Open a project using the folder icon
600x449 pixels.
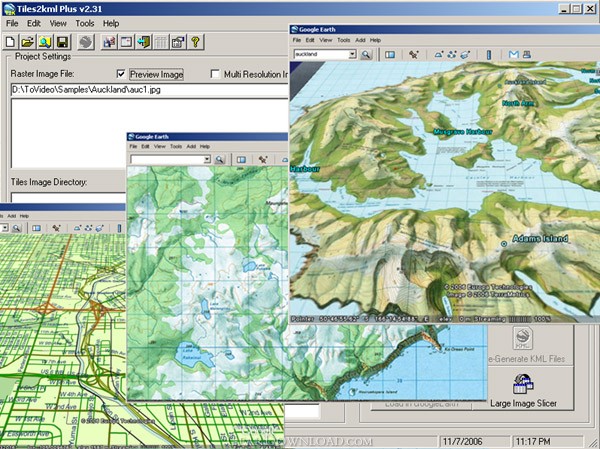point(28,42)
